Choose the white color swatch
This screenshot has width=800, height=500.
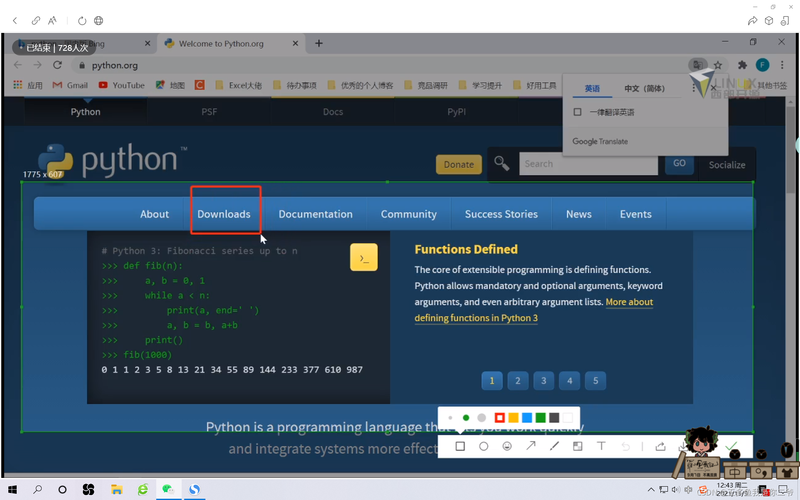567,418
